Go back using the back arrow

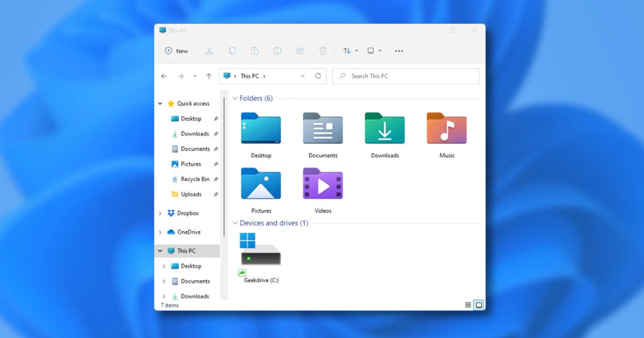coord(164,76)
